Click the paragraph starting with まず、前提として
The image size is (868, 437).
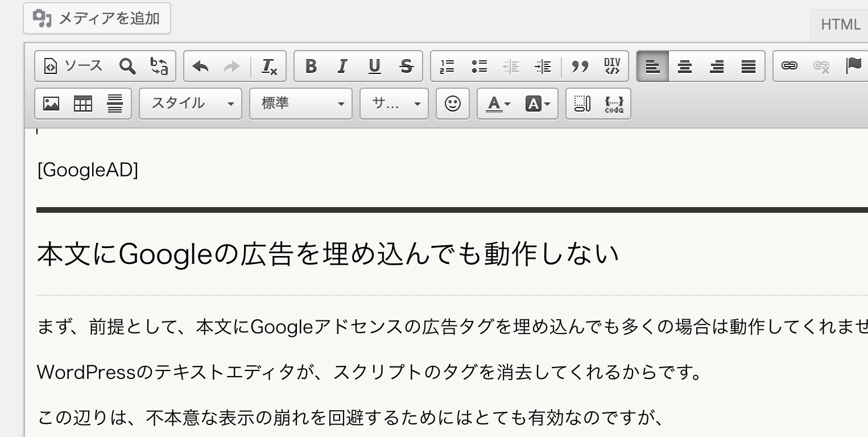click(452, 327)
